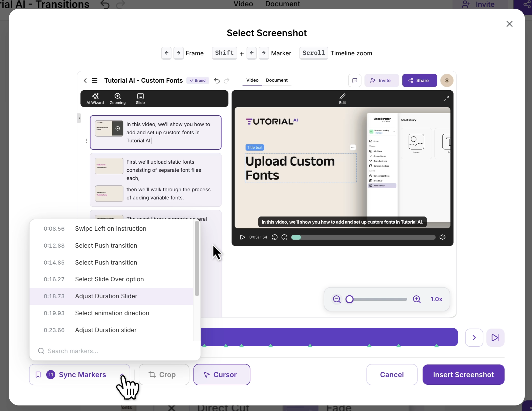Viewport: 532px width, 411px height.
Task: Collapse the Sync Markers dropdown chevron
Action: pos(122,375)
